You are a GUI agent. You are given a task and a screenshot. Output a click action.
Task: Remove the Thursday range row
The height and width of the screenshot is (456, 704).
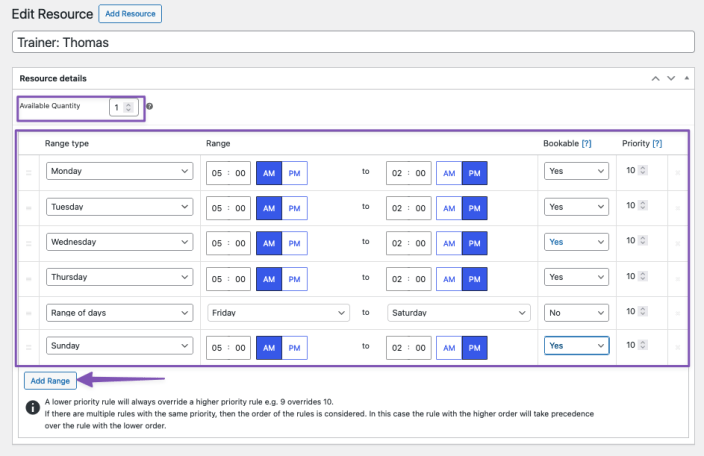click(x=678, y=279)
